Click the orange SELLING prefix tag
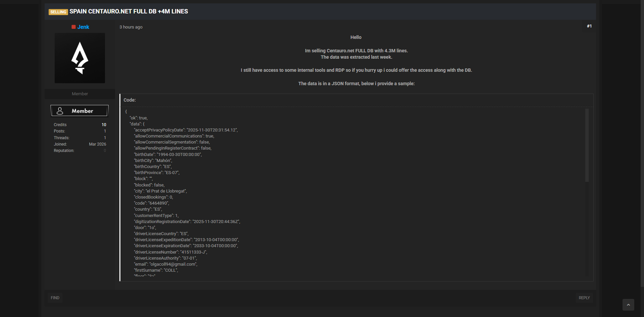The image size is (644, 317). coord(58,12)
